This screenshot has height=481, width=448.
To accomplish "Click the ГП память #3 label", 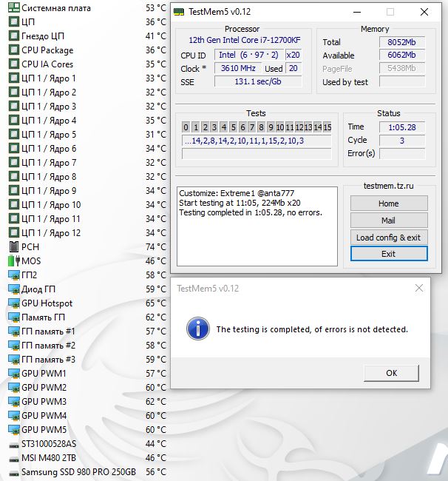I will pyautogui.click(x=48, y=360).
